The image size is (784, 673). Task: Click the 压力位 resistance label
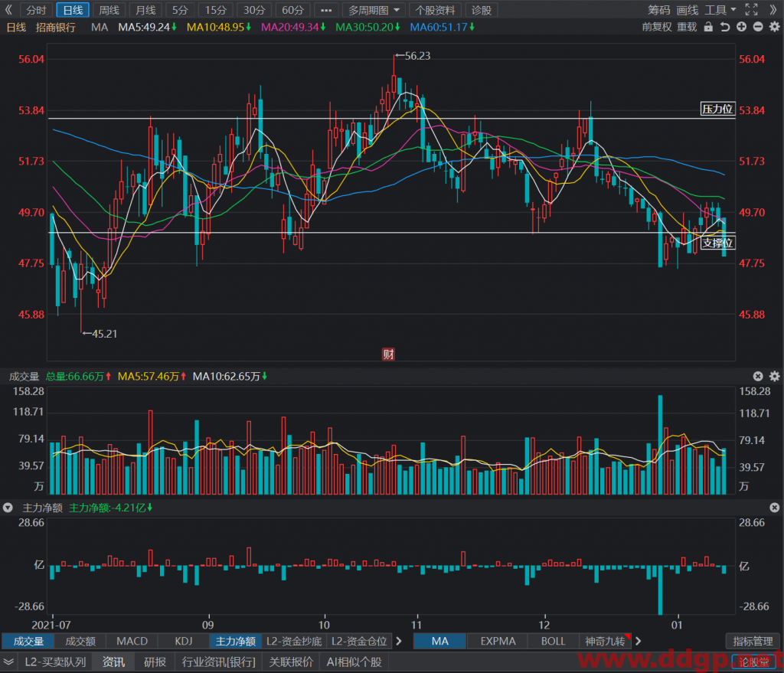click(x=717, y=109)
